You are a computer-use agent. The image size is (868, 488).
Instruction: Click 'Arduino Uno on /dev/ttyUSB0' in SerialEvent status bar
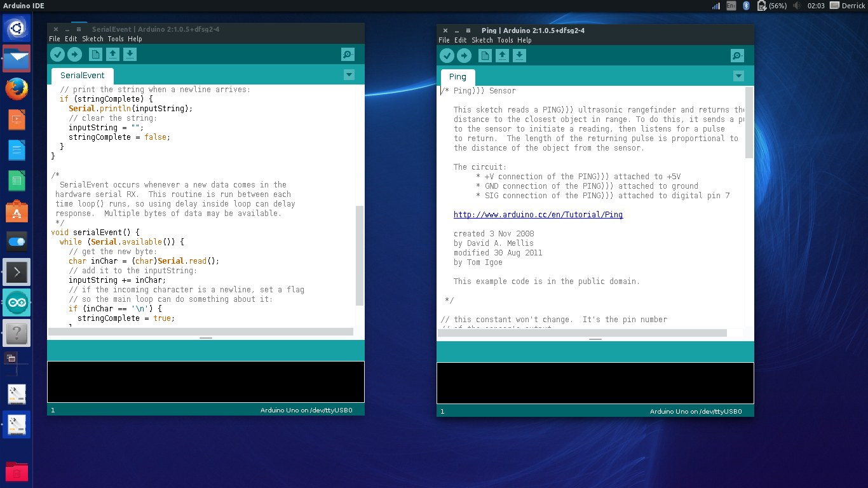[x=306, y=410]
